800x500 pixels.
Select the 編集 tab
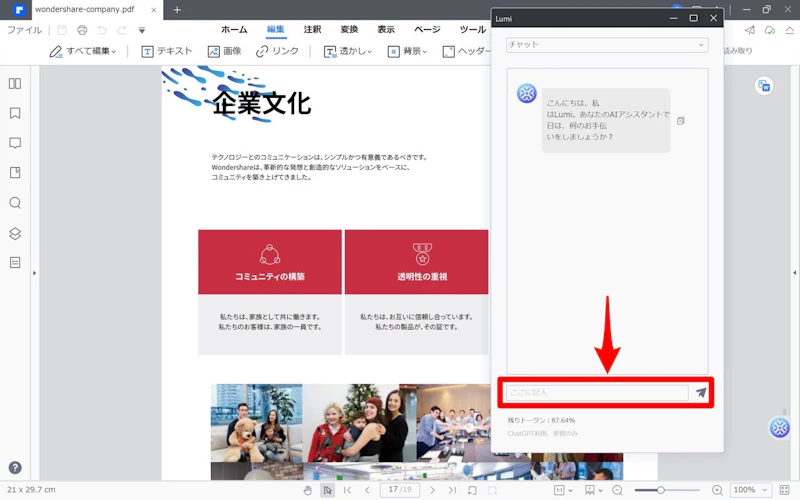(x=276, y=30)
